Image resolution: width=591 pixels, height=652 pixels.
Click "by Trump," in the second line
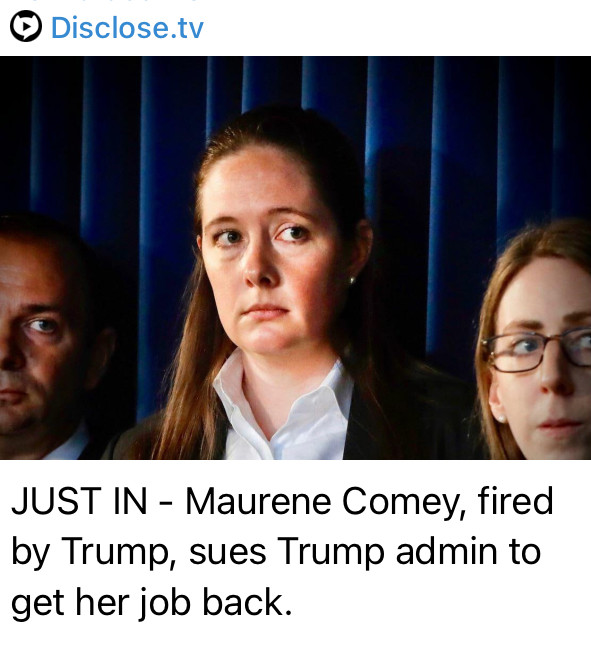pos(94,553)
